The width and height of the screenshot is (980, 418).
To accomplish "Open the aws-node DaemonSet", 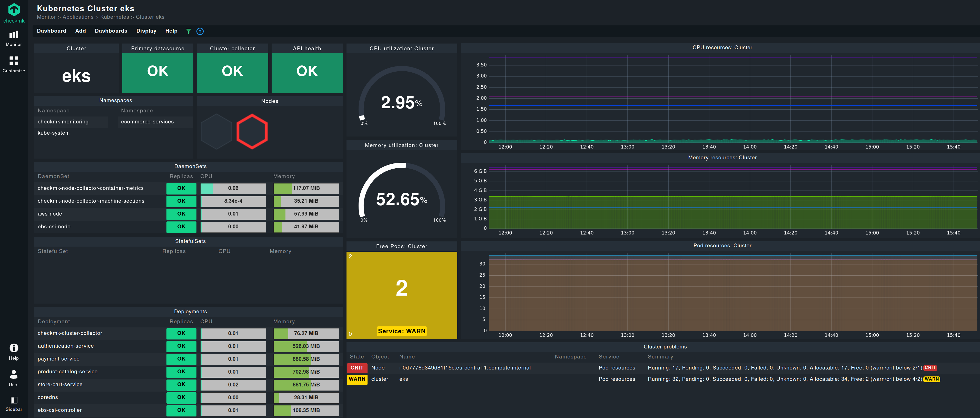I will 50,214.
